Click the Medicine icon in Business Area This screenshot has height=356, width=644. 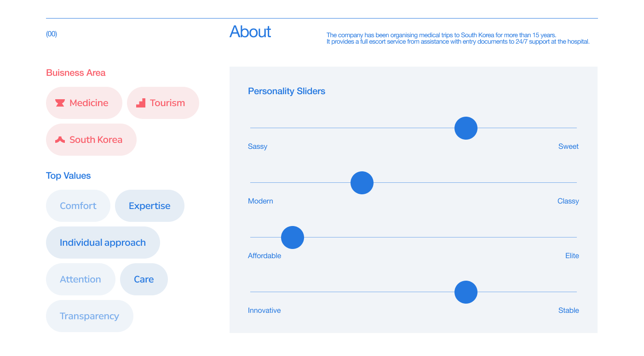click(x=60, y=103)
